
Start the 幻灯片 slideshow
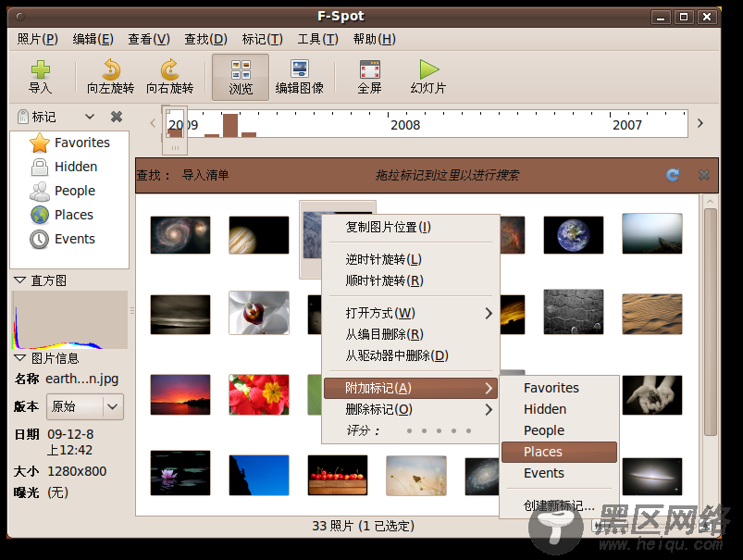coord(428,77)
